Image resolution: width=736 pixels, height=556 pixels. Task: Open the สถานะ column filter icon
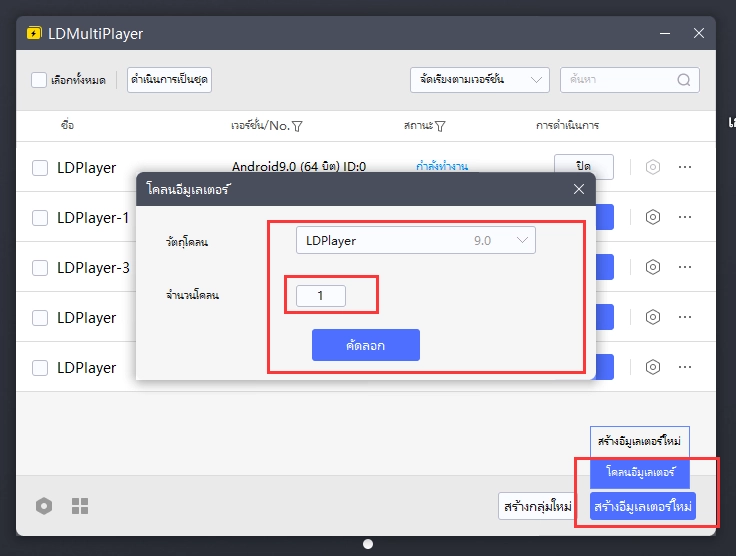(x=440, y=126)
